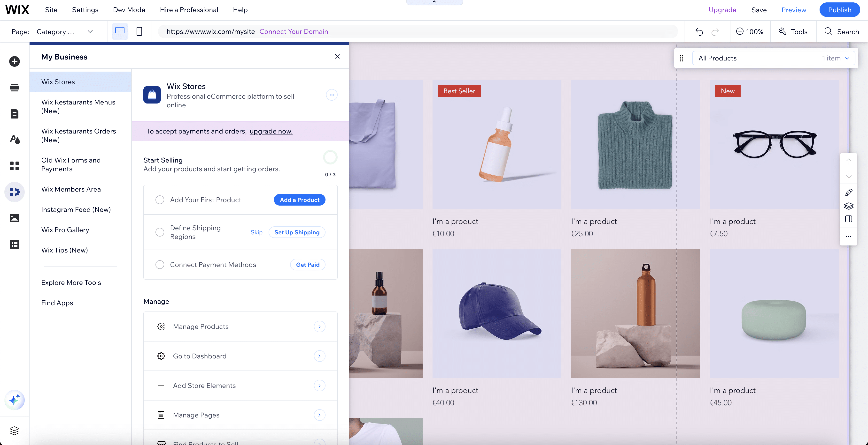
Task: Select Add Your First Product radio circle
Action: point(160,200)
